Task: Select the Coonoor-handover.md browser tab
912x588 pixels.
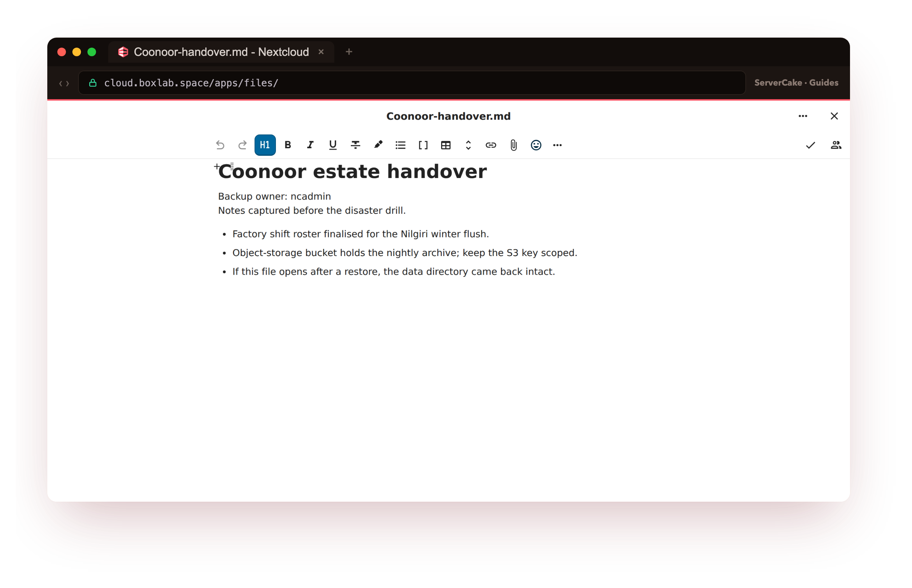Action: (221, 52)
